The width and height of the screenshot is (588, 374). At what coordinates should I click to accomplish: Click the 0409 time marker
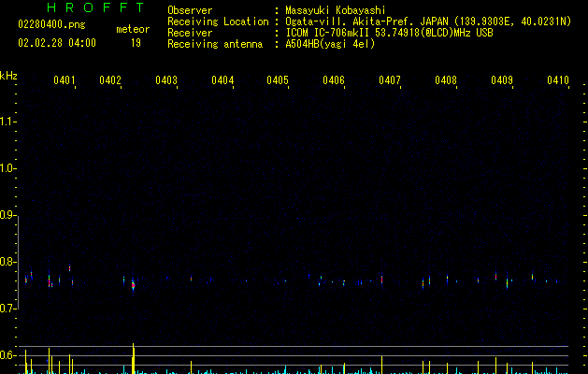[502, 80]
